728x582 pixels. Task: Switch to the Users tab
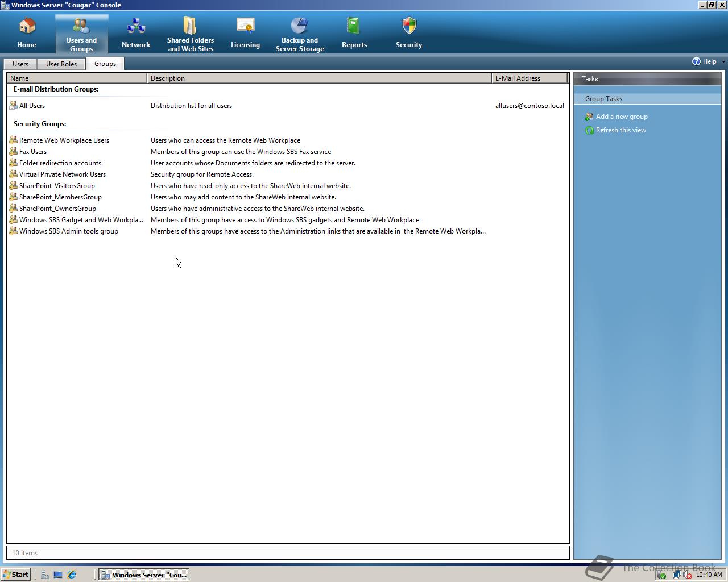[20, 64]
